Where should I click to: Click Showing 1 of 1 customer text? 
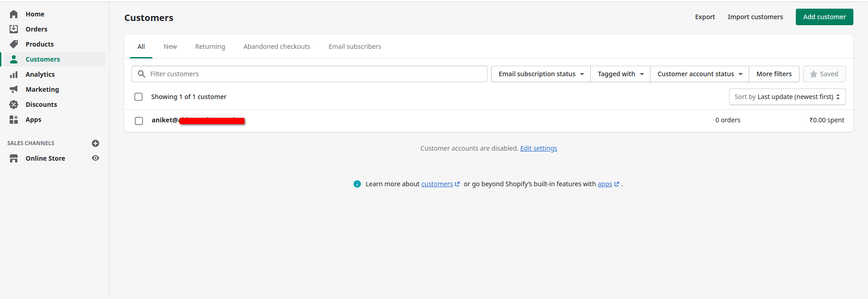(x=189, y=97)
